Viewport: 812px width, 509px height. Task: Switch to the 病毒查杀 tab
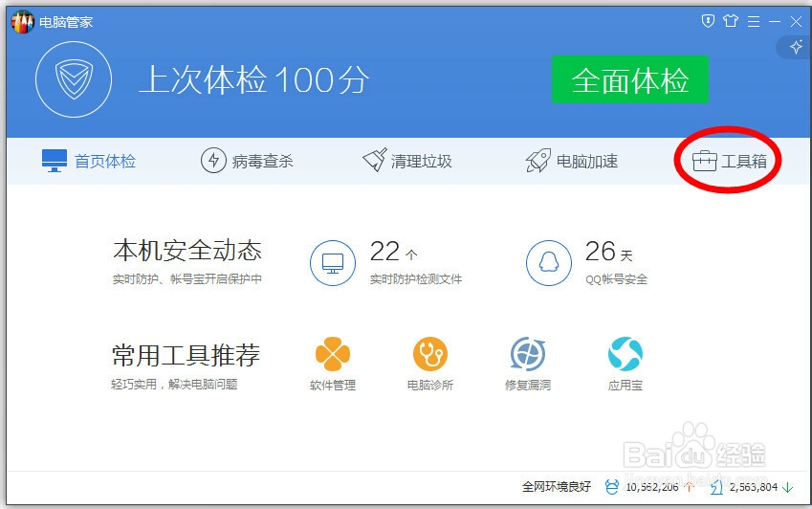(247, 161)
